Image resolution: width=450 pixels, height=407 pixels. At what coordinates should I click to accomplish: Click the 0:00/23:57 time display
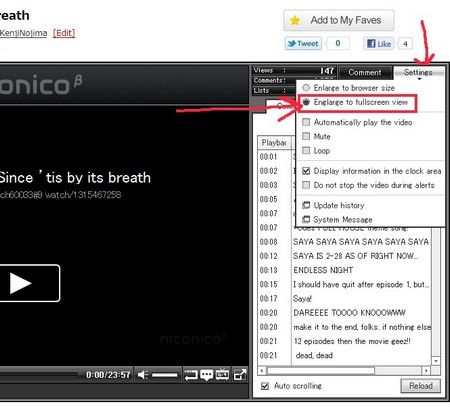(108, 375)
